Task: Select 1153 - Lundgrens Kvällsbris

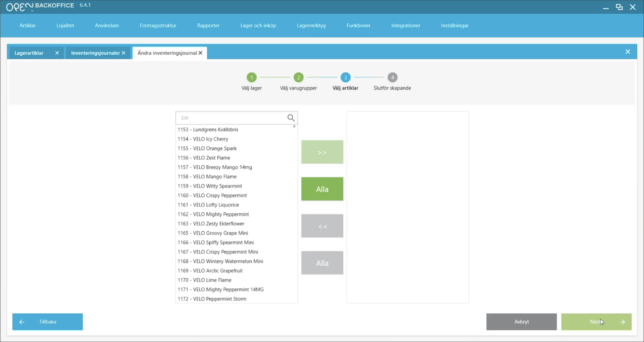Action: [x=236, y=129]
